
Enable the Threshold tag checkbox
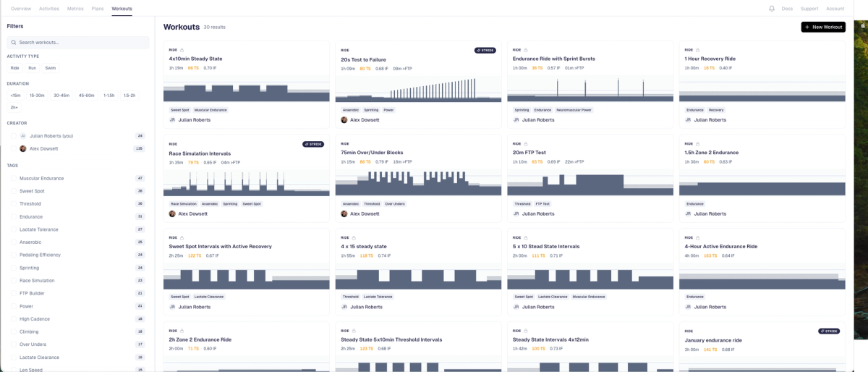13,204
